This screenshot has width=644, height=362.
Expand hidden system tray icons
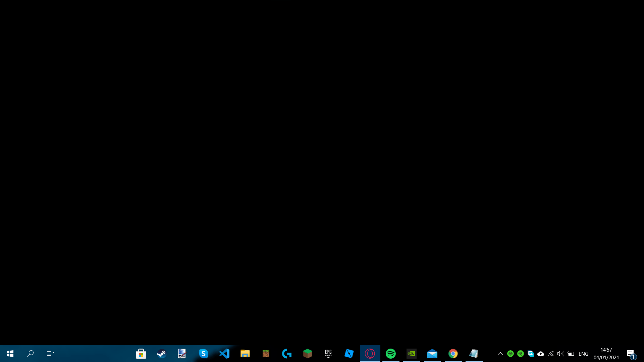tap(500, 354)
